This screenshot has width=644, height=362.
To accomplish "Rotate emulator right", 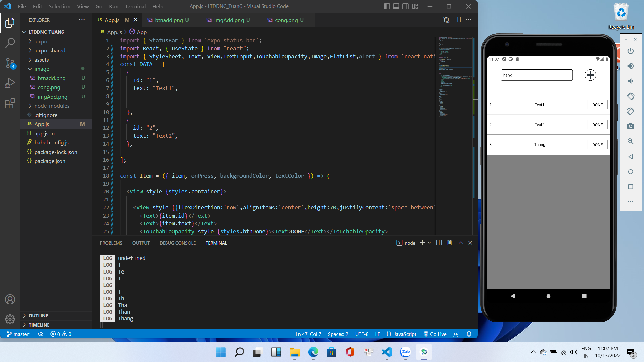I will (631, 111).
